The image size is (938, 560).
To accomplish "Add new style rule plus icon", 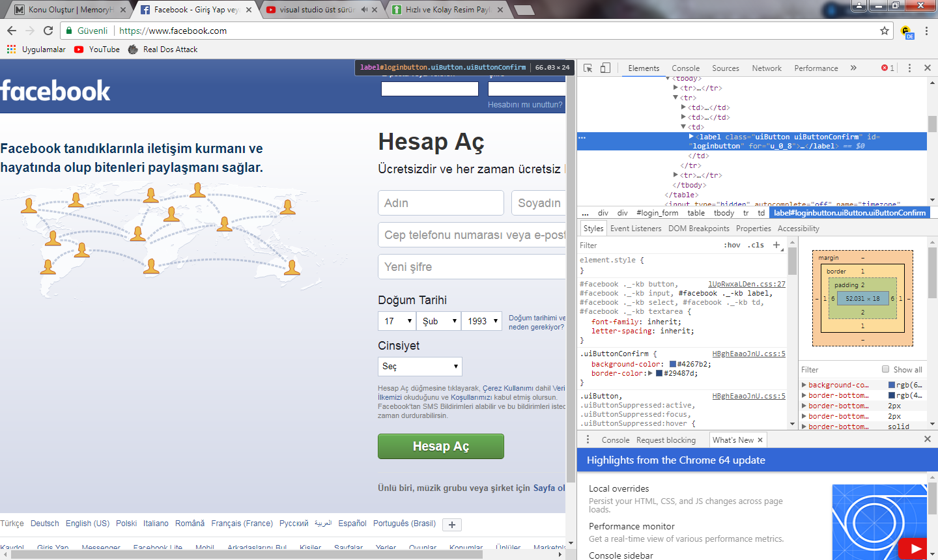I will pos(776,245).
